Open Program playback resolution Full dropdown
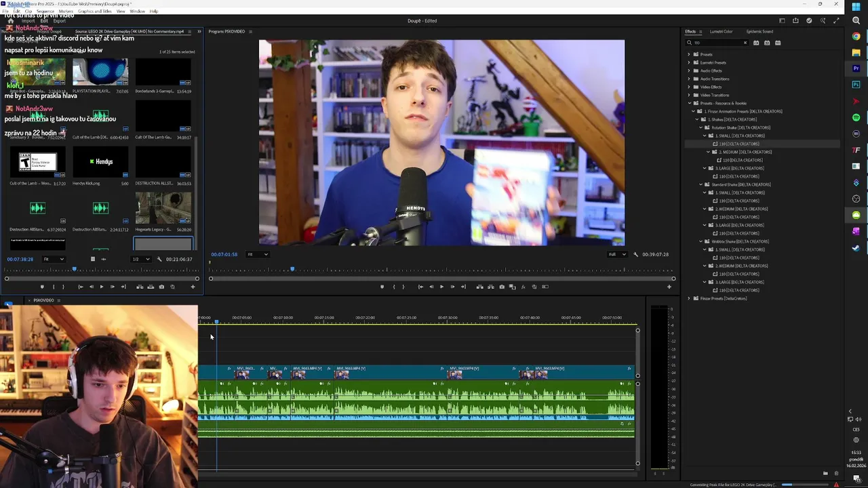This screenshot has height=488, width=868. (616, 254)
